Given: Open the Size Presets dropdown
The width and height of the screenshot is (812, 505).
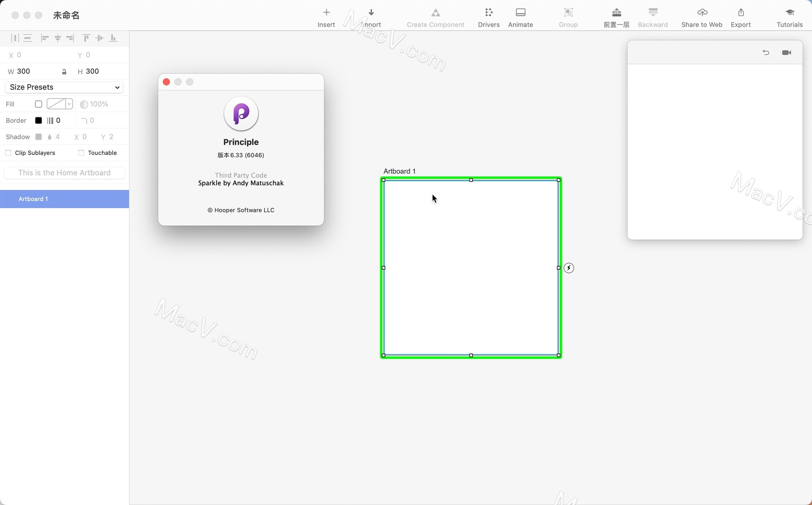Looking at the screenshot, I should pos(64,87).
